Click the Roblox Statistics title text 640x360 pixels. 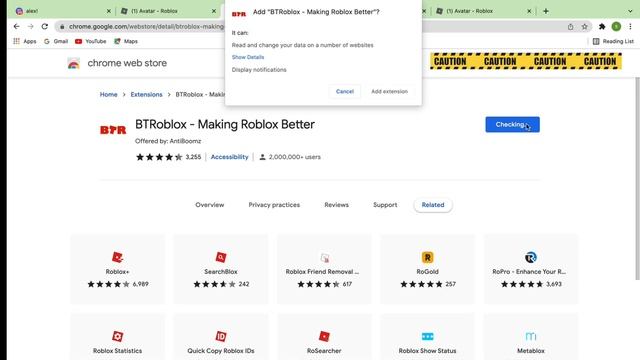pyautogui.click(x=118, y=351)
